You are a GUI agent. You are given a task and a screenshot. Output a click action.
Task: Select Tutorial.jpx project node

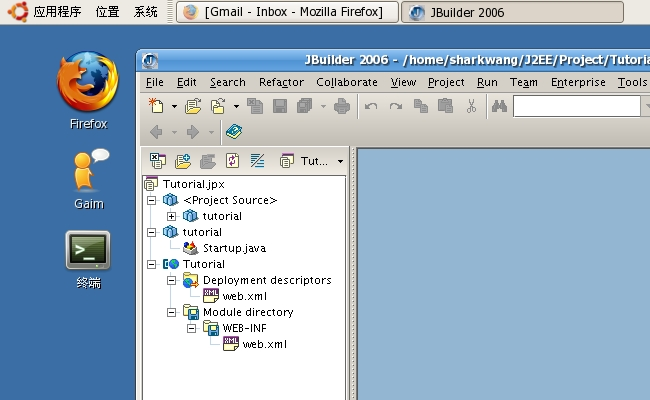[194, 184]
